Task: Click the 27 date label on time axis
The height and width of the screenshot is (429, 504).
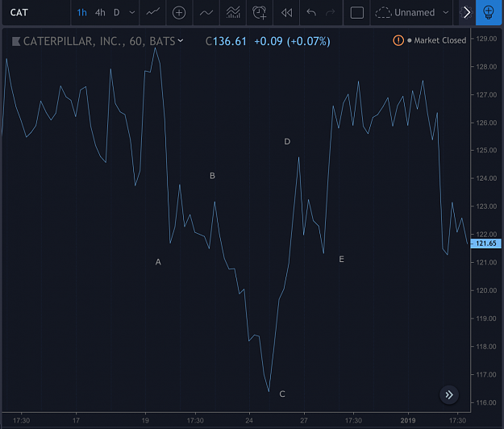Action: pos(304,420)
